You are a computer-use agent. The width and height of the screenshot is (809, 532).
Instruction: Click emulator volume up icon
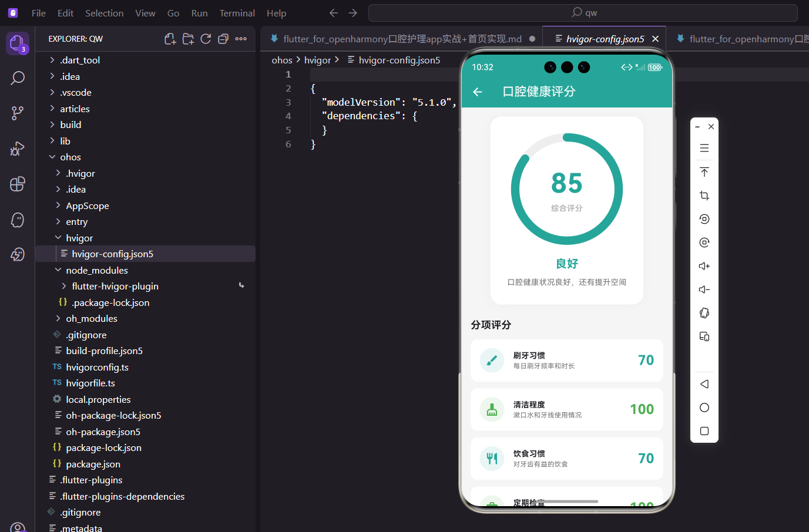tap(704, 266)
